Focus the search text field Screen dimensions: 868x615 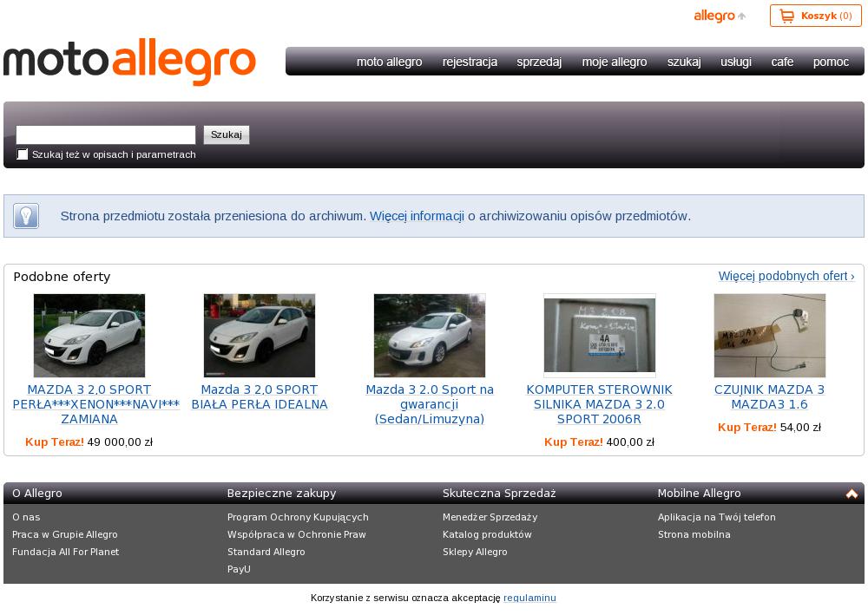point(106,135)
